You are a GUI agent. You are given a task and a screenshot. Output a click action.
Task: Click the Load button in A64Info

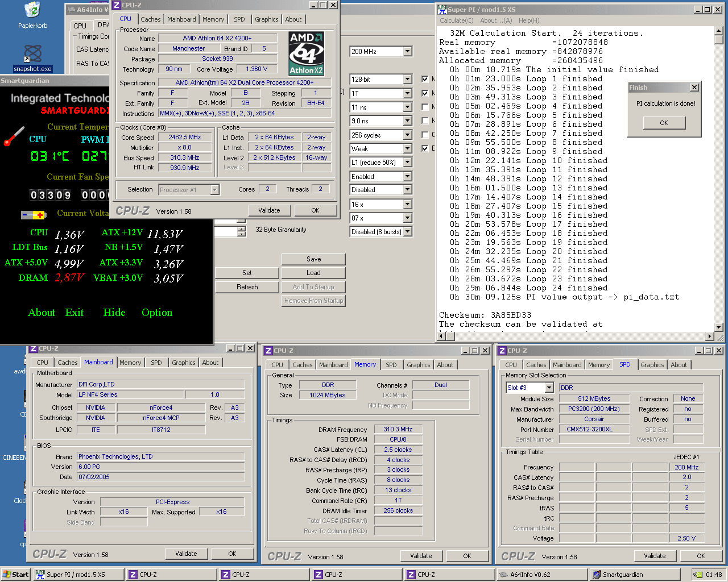(313, 273)
